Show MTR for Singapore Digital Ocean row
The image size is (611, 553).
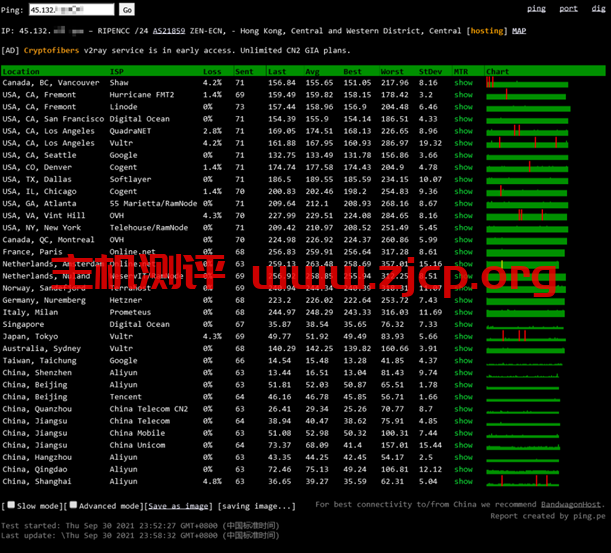463,324
